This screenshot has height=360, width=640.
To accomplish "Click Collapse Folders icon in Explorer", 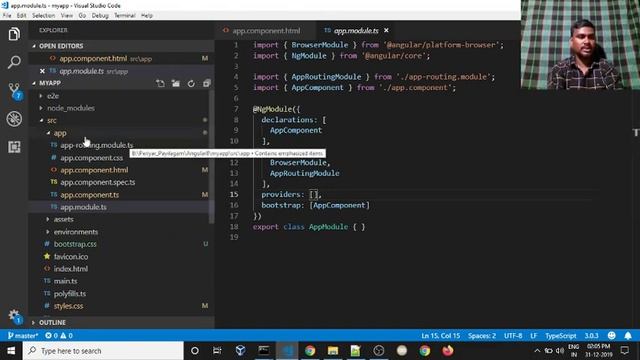I will [x=207, y=83].
